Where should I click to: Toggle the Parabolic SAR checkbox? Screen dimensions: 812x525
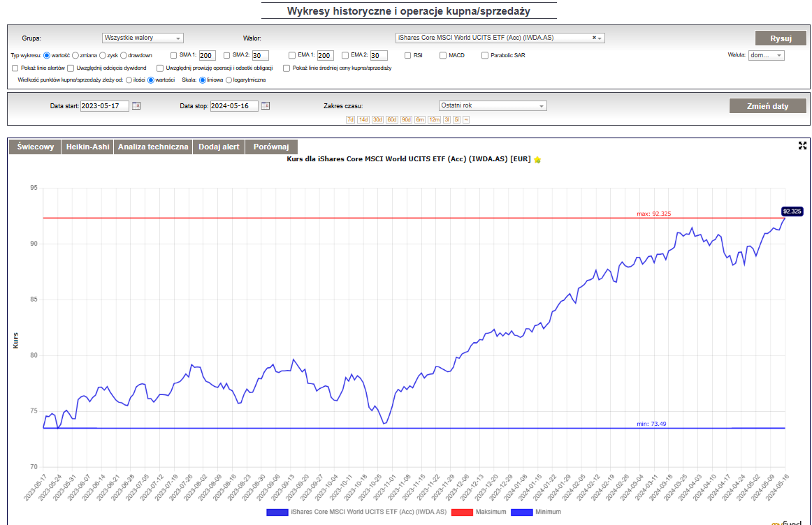(x=485, y=55)
